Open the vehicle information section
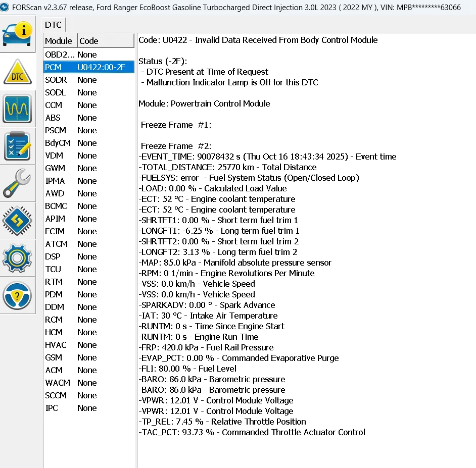 click(x=18, y=34)
